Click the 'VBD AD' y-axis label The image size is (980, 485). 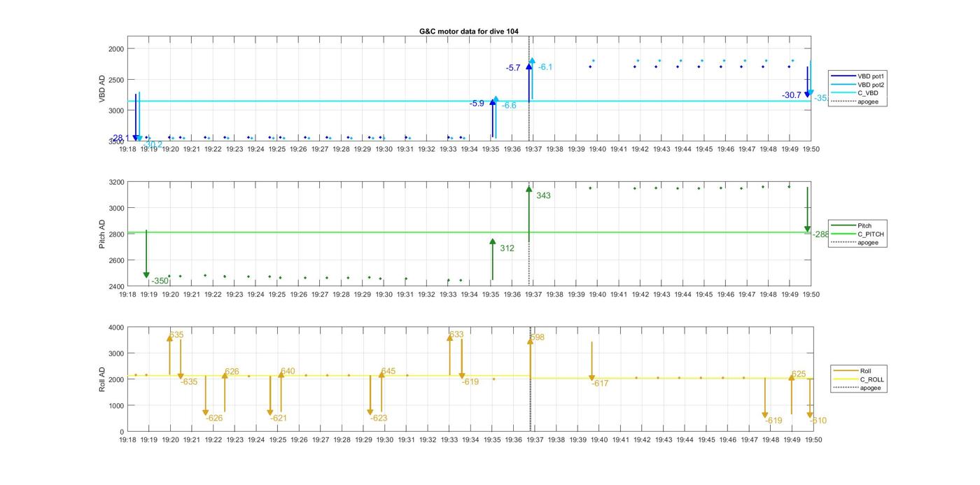[x=102, y=88]
